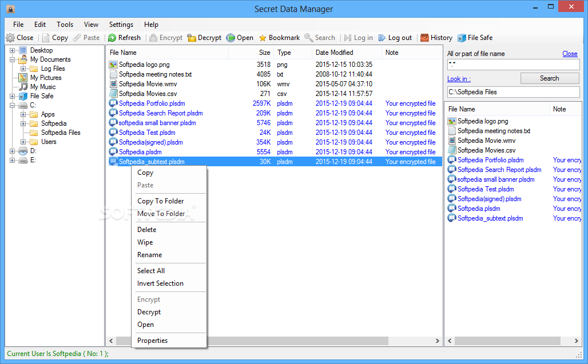Open the File menu
588x364 pixels.
(18, 25)
